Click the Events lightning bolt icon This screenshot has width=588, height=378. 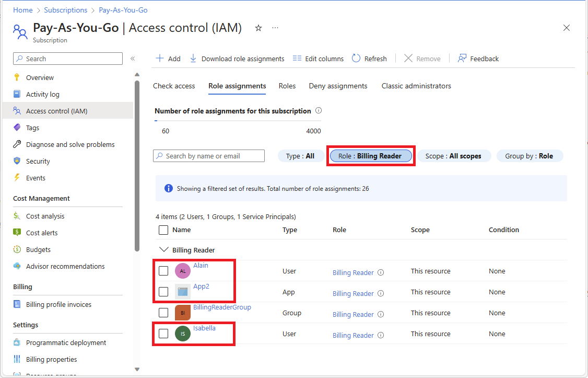pyautogui.click(x=17, y=178)
